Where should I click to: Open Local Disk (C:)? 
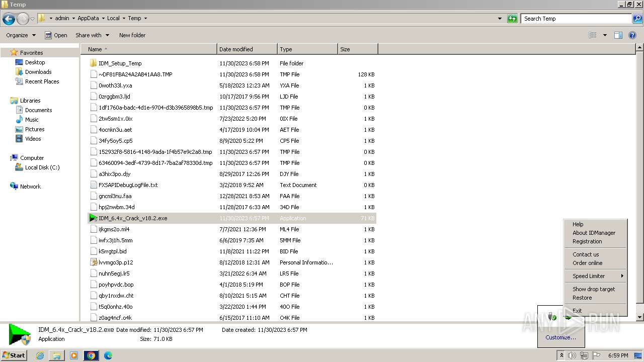[42, 167]
